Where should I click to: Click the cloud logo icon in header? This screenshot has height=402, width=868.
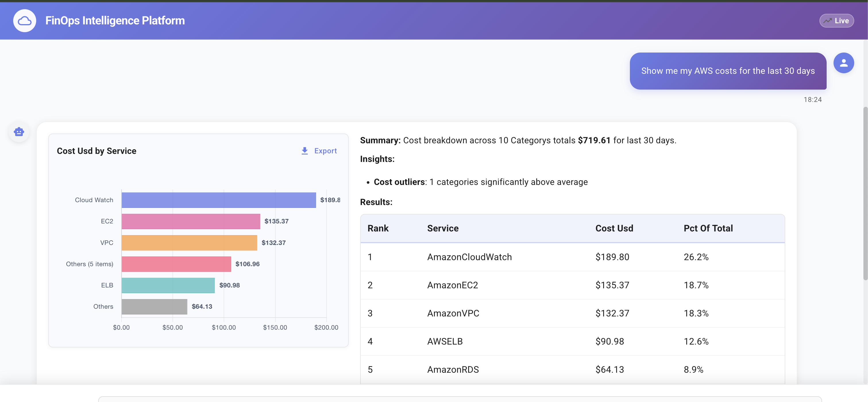(25, 21)
